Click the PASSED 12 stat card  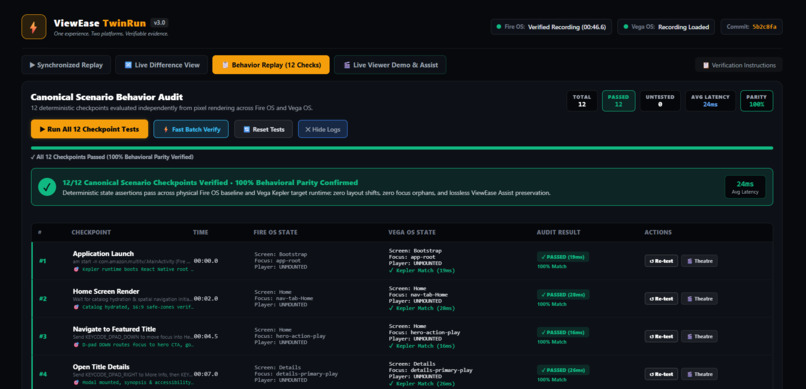pos(618,101)
